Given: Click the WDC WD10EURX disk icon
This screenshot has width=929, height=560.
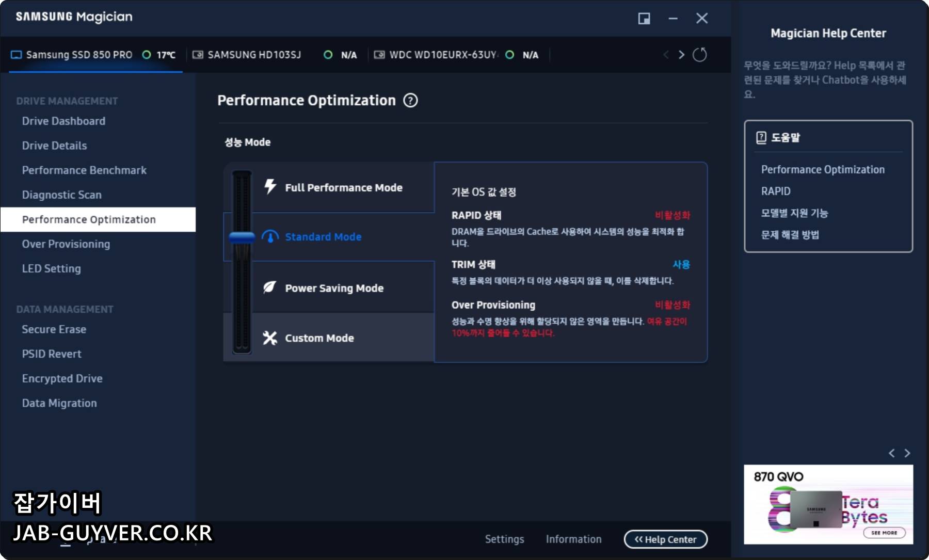Looking at the screenshot, I should point(379,55).
